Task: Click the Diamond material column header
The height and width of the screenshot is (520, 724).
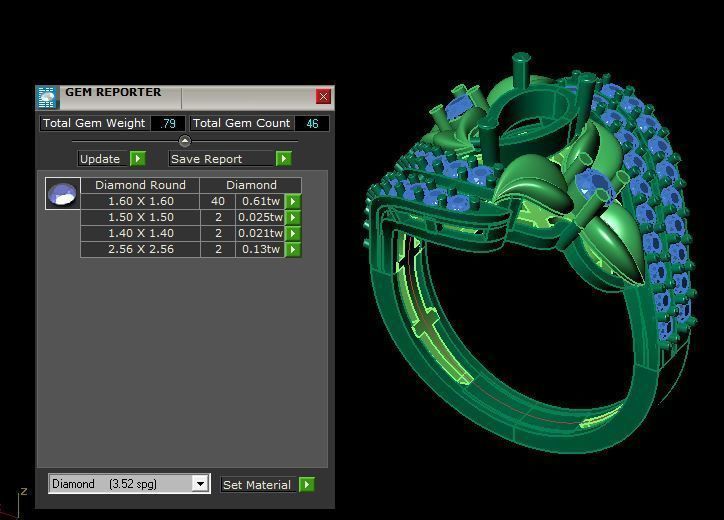Action: pos(251,185)
